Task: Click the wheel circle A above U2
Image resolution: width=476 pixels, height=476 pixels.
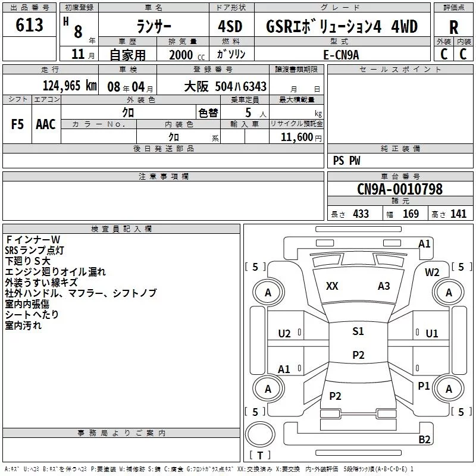Action: [x=268, y=293]
